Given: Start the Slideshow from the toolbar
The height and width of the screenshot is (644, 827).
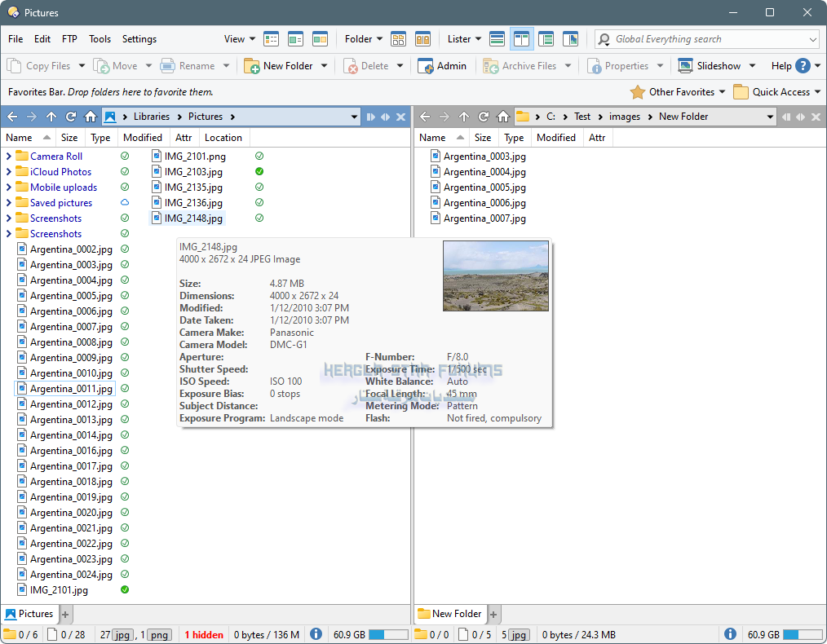Looking at the screenshot, I should [710, 66].
